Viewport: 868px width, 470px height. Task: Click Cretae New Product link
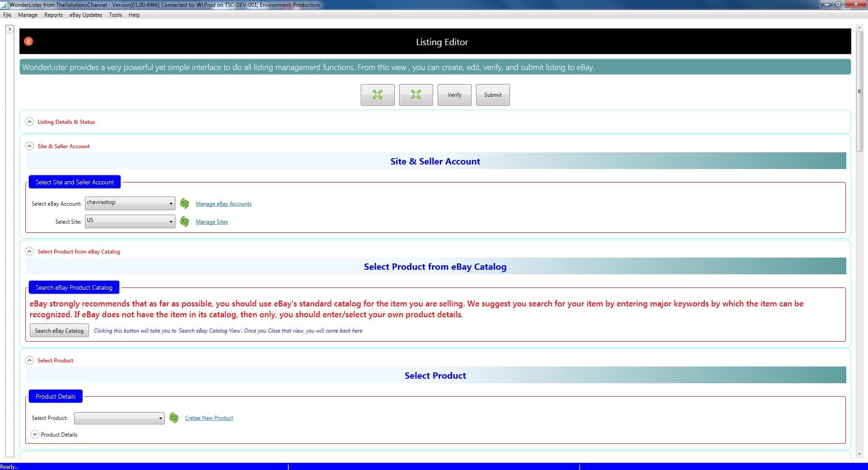tap(209, 418)
